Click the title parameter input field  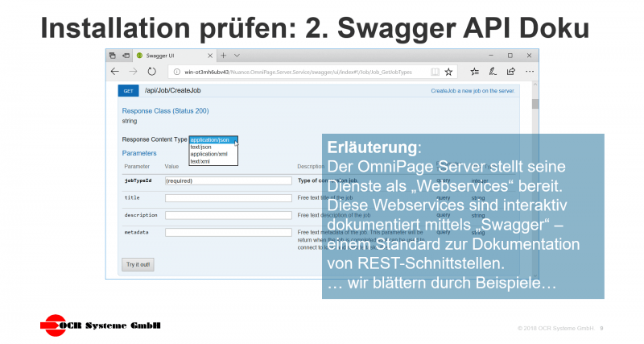229,198
